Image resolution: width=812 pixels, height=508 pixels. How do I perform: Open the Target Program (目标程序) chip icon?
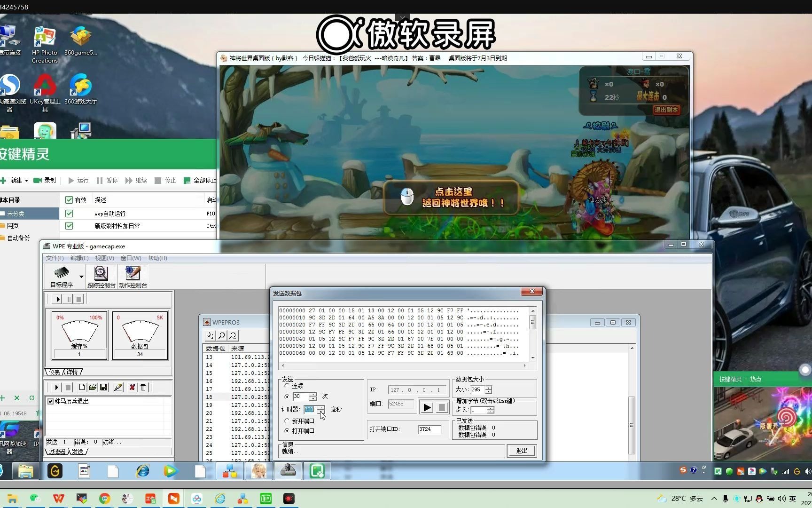62,276
